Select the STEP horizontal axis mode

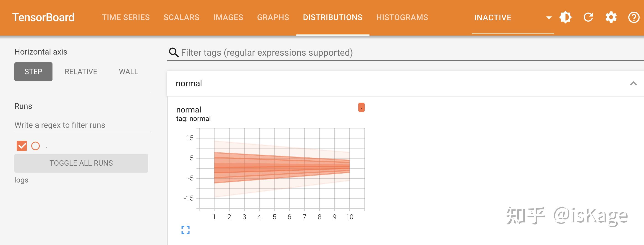click(x=33, y=71)
